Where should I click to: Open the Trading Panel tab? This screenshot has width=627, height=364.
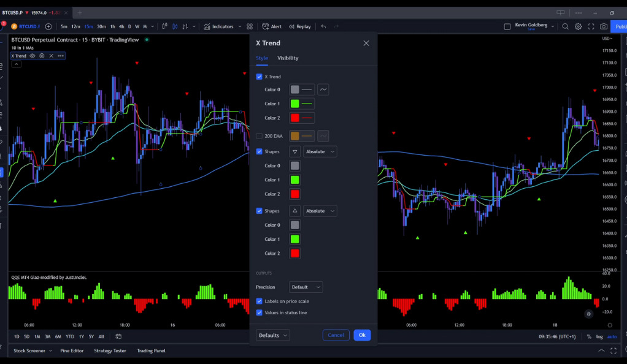point(151,351)
